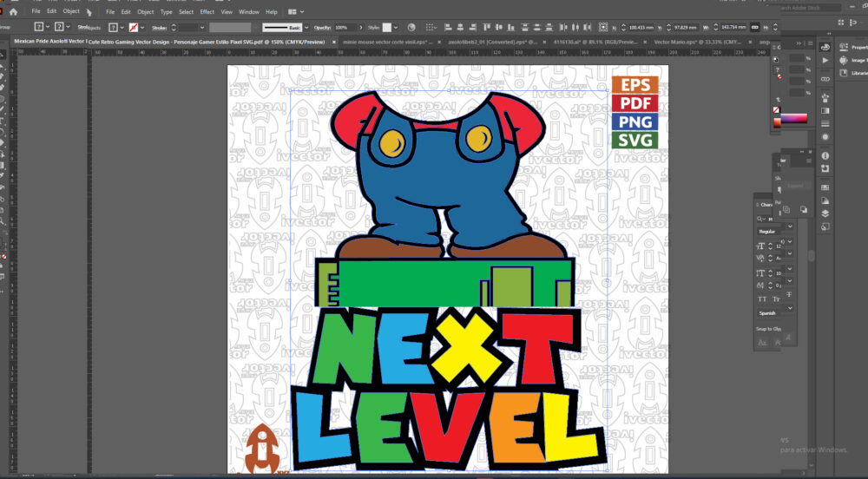Viewport: 868px width, 479px height.
Task: Open the Window menu
Action: 248,11
